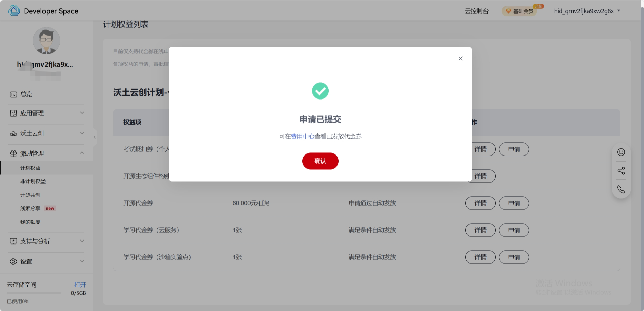
Task: Close the dialog with the X icon
Action: click(460, 58)
